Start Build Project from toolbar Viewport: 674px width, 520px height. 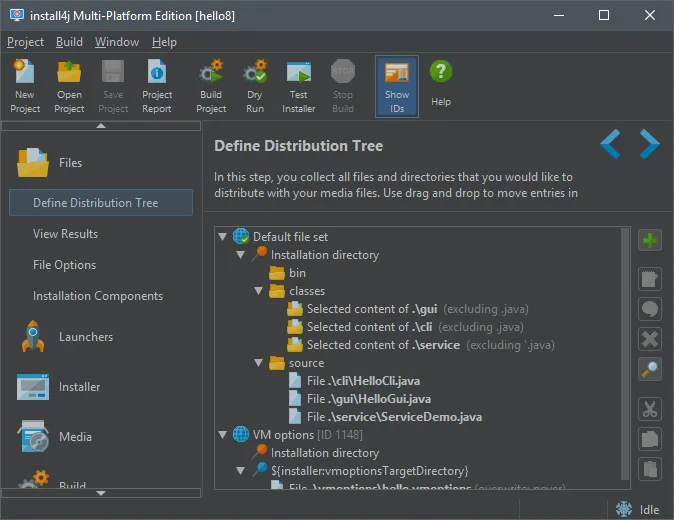coord(211,86)
